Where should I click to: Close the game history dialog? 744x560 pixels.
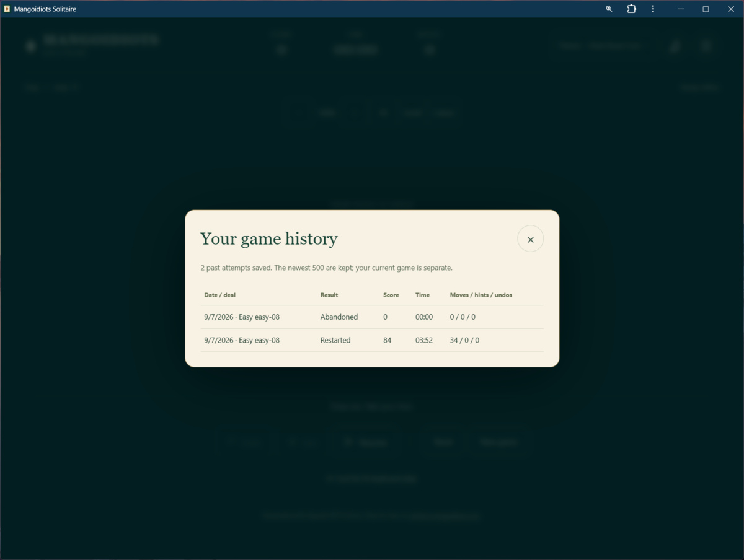(530, 239)
